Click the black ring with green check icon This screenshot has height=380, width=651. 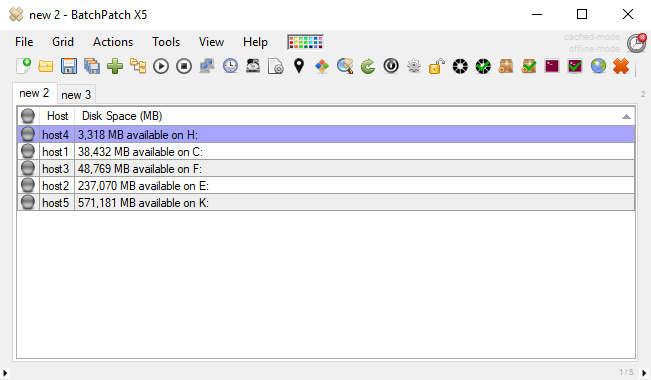click(483, 66)
